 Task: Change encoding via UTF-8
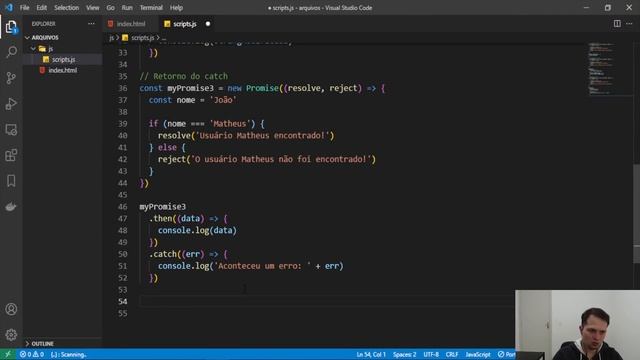[x=431, y=354]
